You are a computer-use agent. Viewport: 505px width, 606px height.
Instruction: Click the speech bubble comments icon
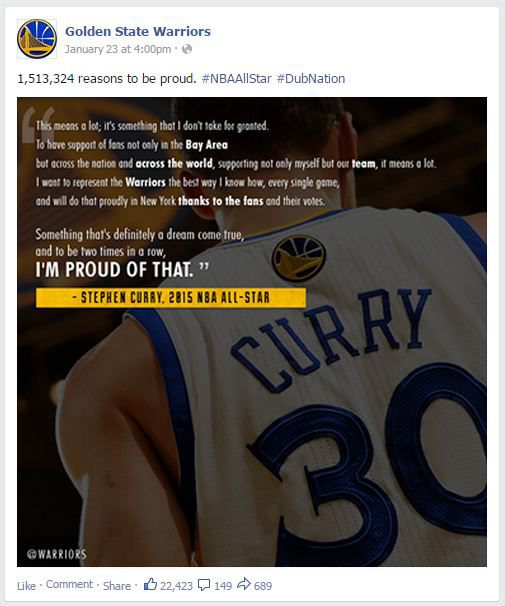click(x=204, y=585)
